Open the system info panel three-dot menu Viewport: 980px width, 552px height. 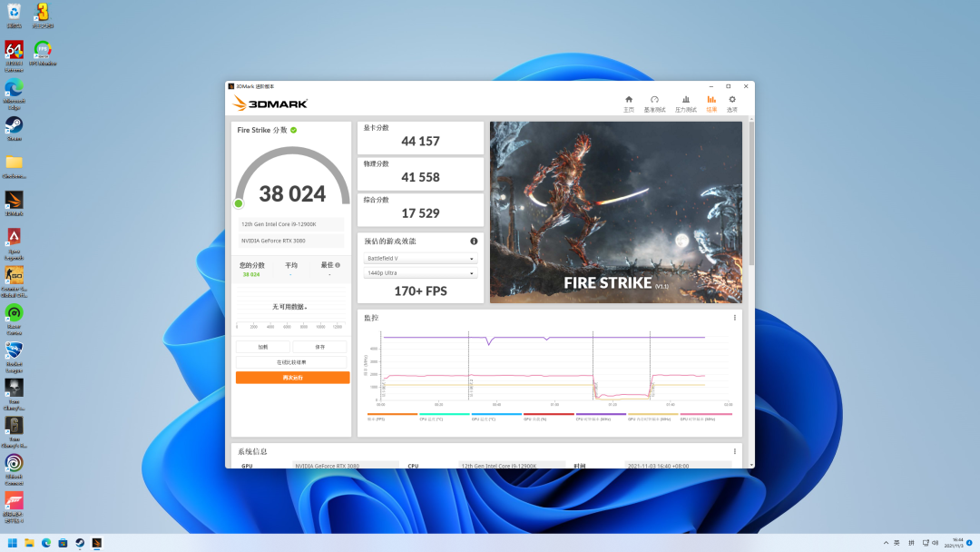click(734, 451)
